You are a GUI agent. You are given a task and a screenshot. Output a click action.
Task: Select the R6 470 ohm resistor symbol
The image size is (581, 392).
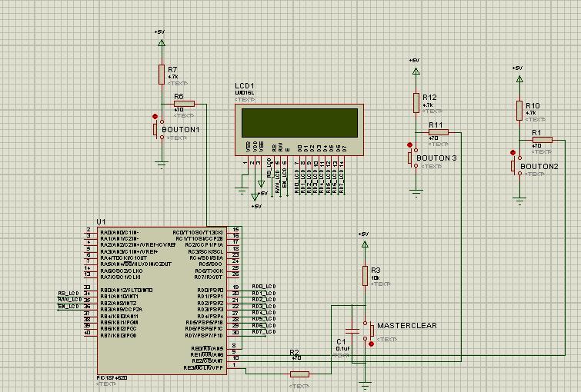184,104
